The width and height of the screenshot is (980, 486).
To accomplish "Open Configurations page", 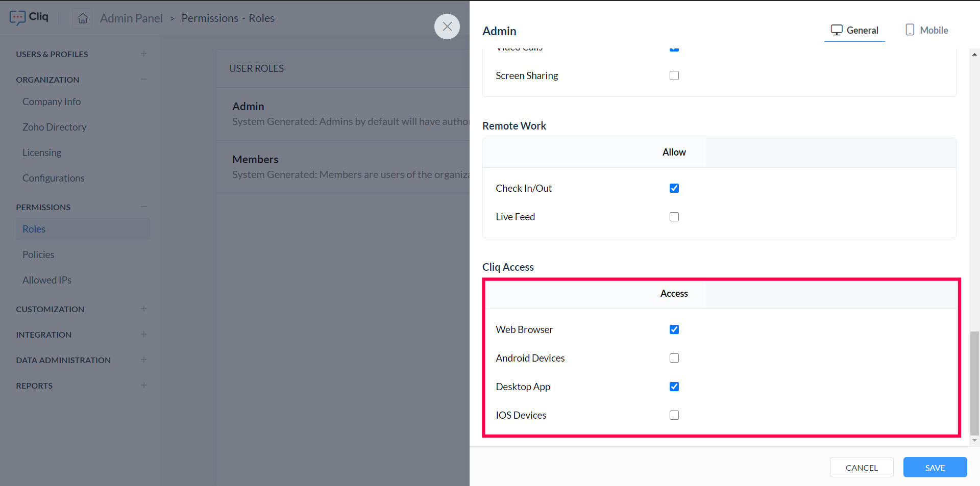I will click(x=54, y=178).
